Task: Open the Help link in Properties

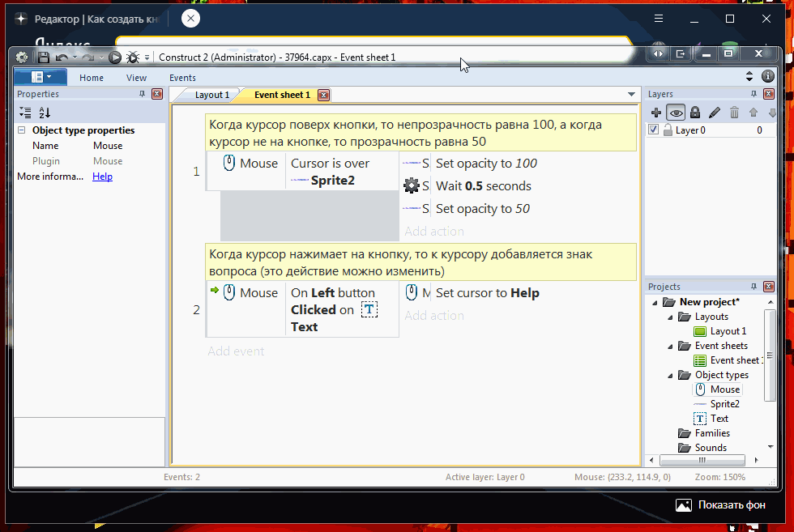Action: click(102, 177)
